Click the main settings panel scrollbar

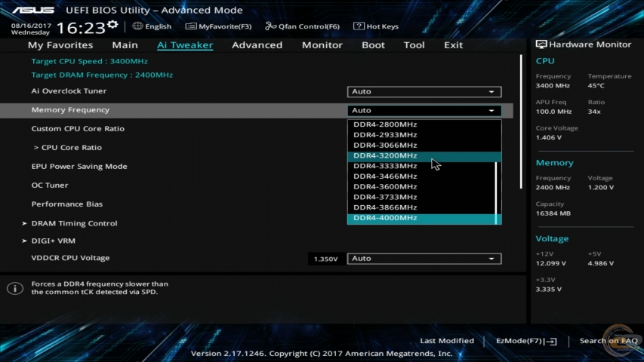(521, 122)
